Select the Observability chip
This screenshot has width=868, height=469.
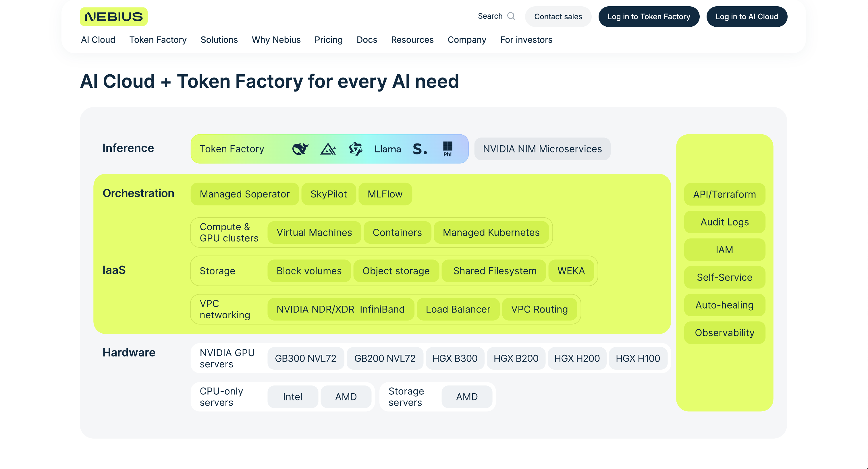[x=724, y=333]
